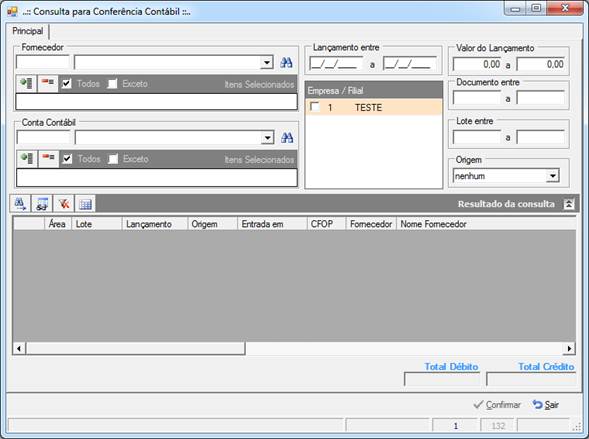Viewport: 589px width, 439px height.
Task: Click the clear filter icon in results toolbar
Action: click(63, 204)
